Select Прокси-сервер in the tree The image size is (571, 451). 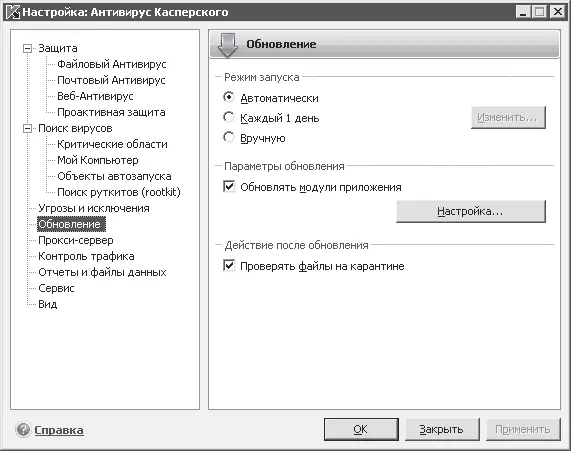click(76, 240)
